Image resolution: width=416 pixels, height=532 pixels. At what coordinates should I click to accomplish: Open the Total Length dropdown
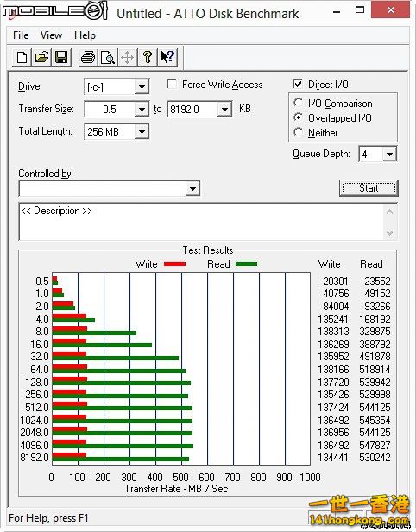click(142, 131)
